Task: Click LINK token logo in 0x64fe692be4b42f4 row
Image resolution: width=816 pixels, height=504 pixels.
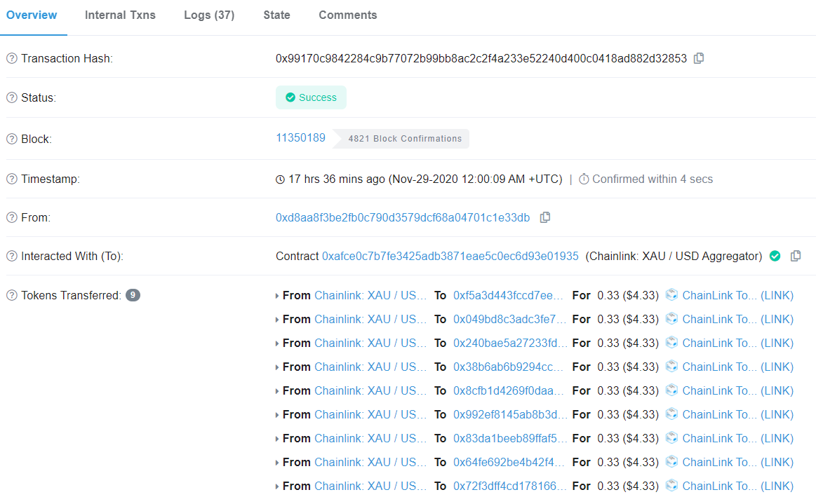Action: [672, 462]
